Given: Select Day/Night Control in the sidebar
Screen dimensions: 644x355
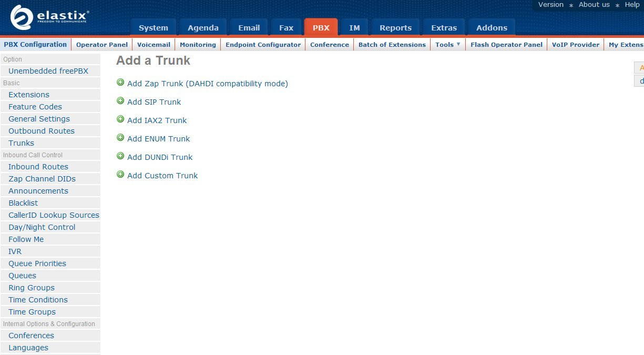Looking at the screenshot, I should pos(42,227).
